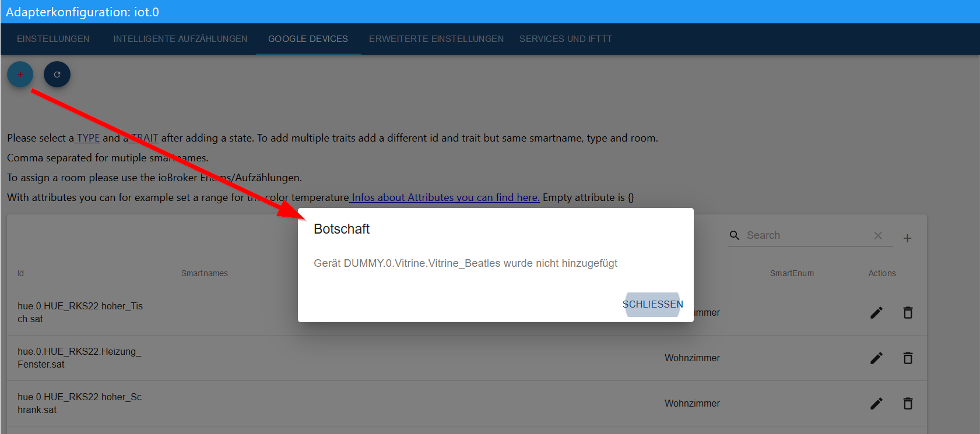Switch to Intelligente Aufzählungen tab

(180, 39)
